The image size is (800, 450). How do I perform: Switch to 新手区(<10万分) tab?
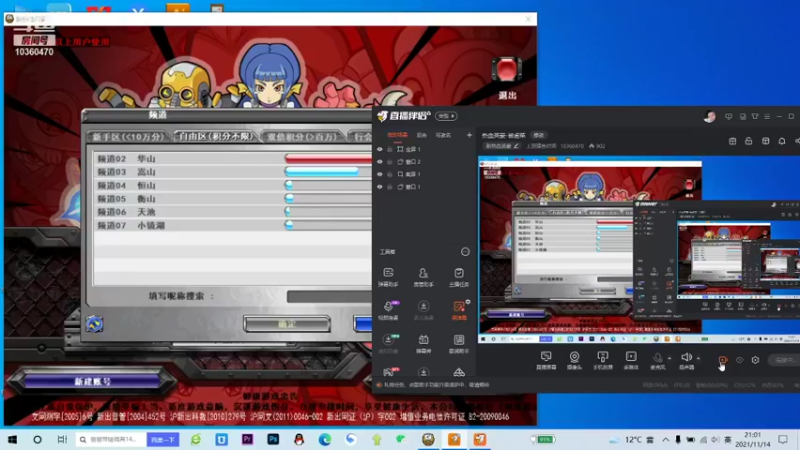[129, 137]
